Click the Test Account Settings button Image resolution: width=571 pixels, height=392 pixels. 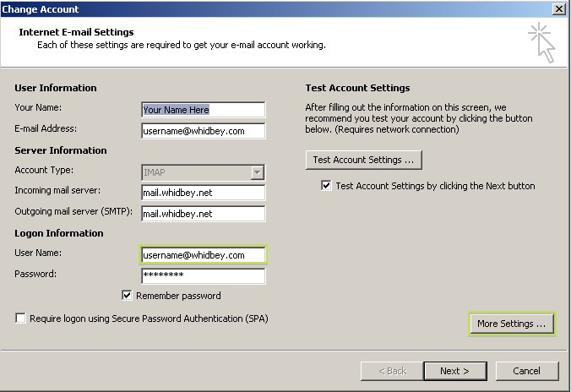(364, 160)
